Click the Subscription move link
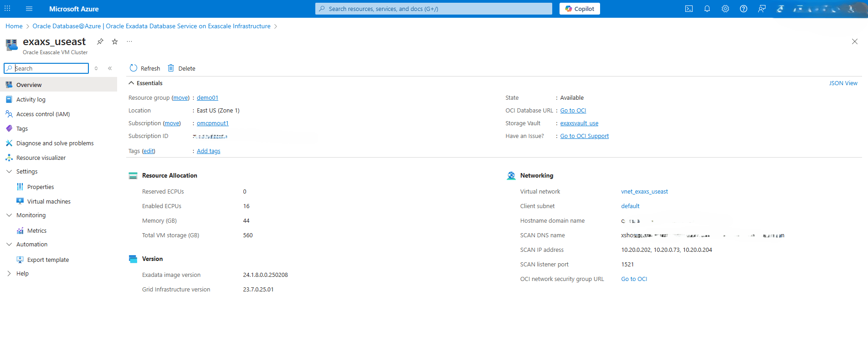Viewport: 868px width, 337px height. [172, 123]
